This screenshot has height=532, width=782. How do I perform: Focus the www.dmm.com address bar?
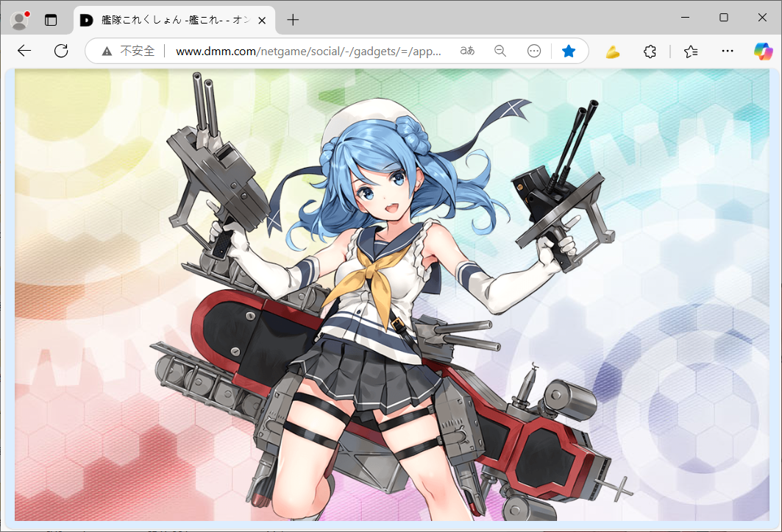pos(308,51)
